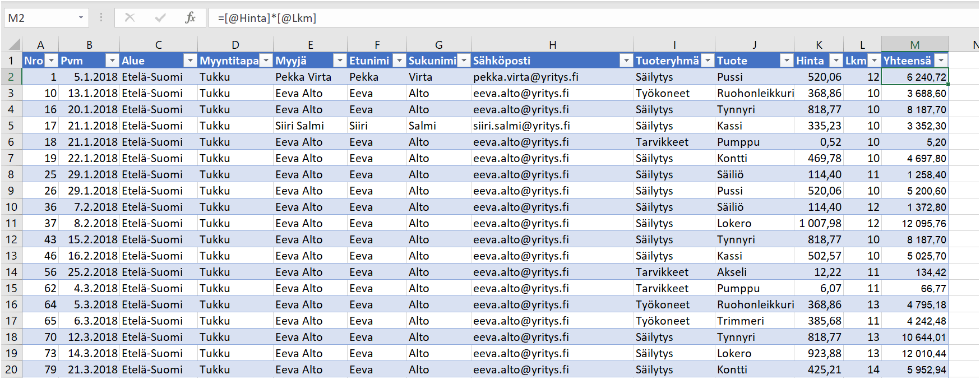Open the Yhteensä column filter dropdown
Viewport: 980px width, 379px height.
pyautogui.click(x=941, y=61)
